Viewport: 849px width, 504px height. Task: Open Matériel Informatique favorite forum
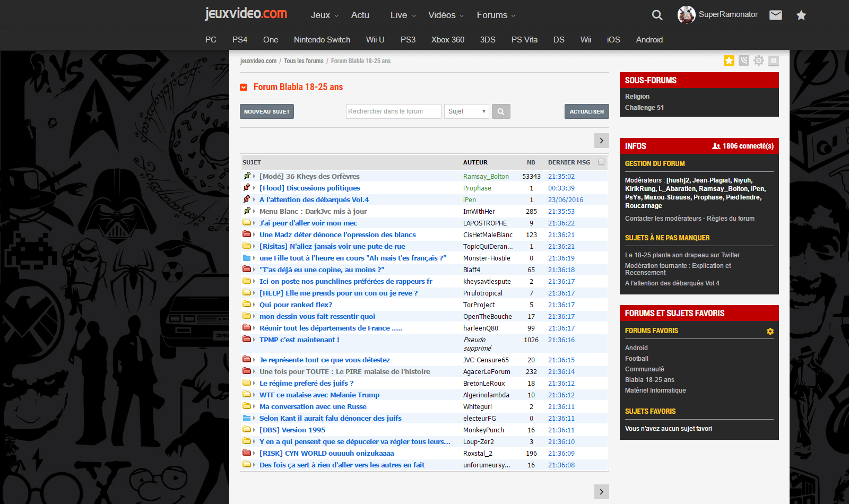[655, 390]
